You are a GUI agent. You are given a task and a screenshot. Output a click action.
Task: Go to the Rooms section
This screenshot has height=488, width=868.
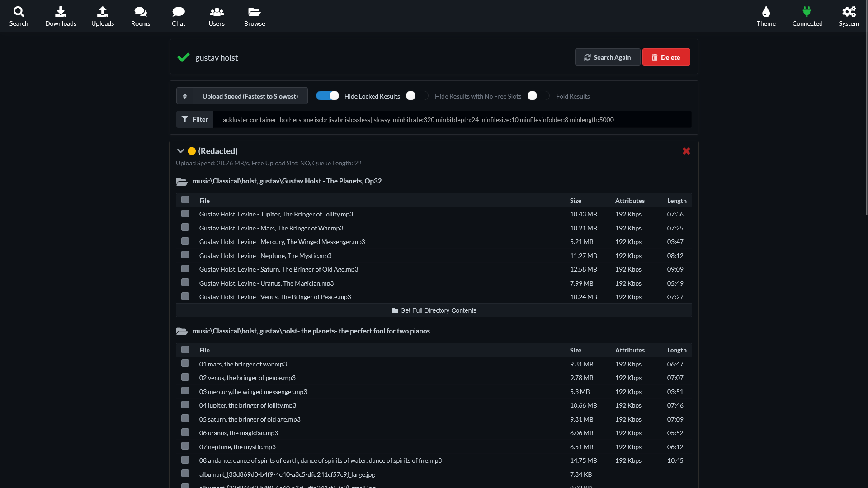(x=141, y=16)
